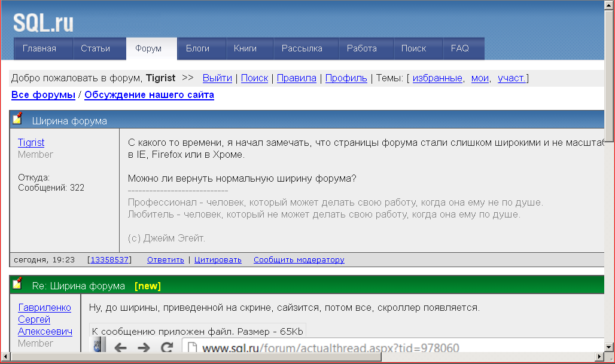Image resolution: width=615 pixels, height=364 pixels.
Task: Click the Поиск link in welcome bar
Action: (254, 78)
